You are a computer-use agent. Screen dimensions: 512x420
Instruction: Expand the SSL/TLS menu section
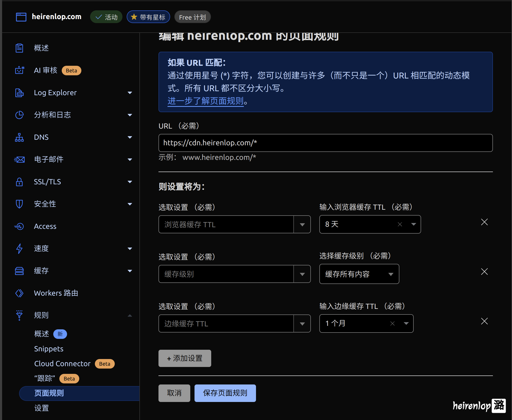tap(130, 182)
